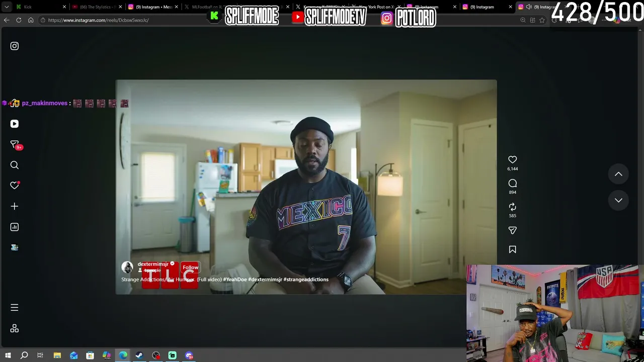Open the More hamburger menu in sidebar
Image resolution: width=644 pixels, height=362 pixels.
tap(15, 307)
